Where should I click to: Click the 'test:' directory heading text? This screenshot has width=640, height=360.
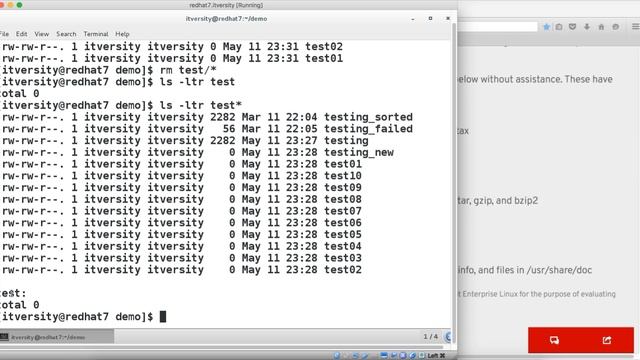click(13, 293)
